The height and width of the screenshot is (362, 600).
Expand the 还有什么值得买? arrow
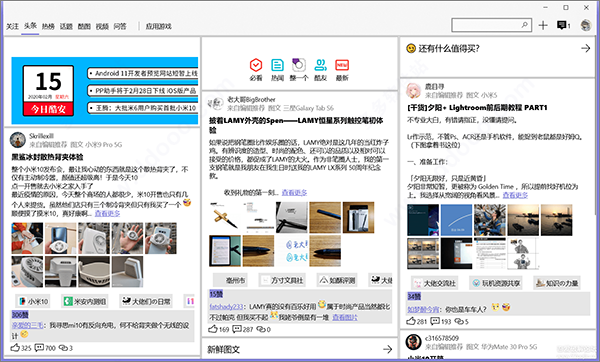pos(585,48)
